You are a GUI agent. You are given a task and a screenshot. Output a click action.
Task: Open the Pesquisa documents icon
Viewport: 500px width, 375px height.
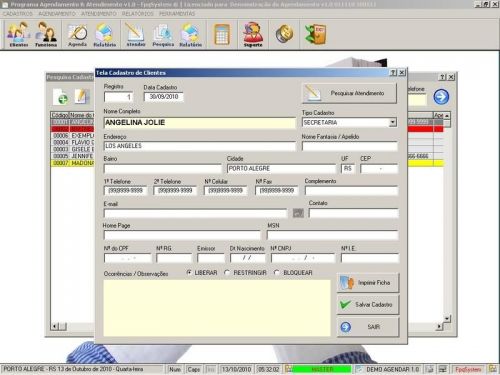tap(163, 34)
